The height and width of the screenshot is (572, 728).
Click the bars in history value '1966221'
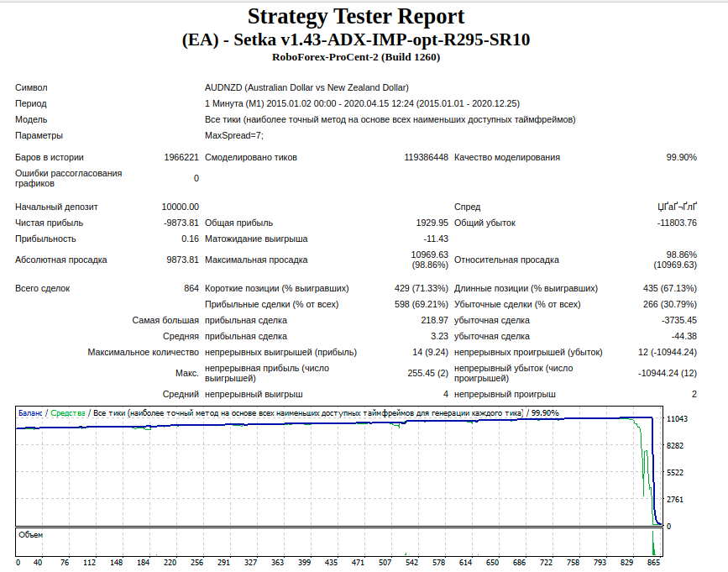[x=181, y=157]
